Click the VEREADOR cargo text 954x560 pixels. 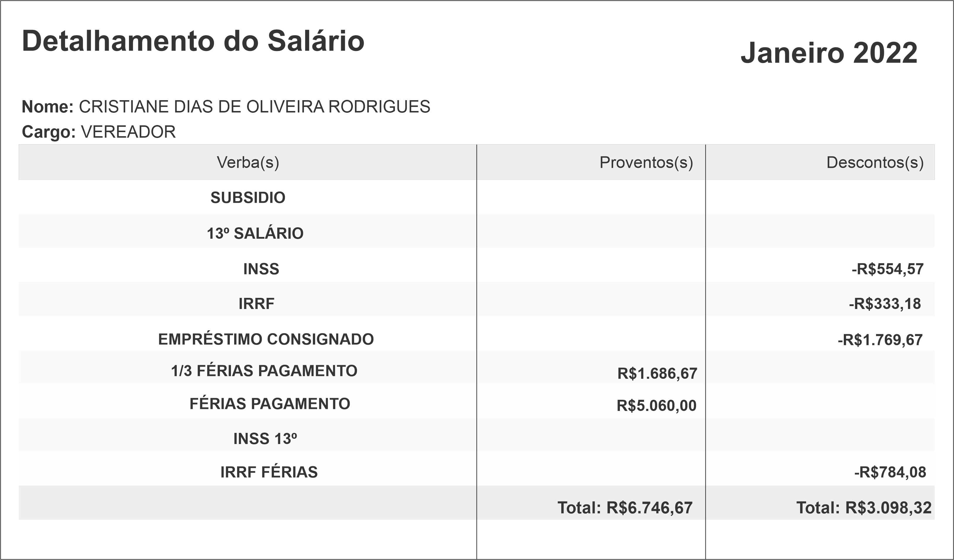[x=128, y=132]
